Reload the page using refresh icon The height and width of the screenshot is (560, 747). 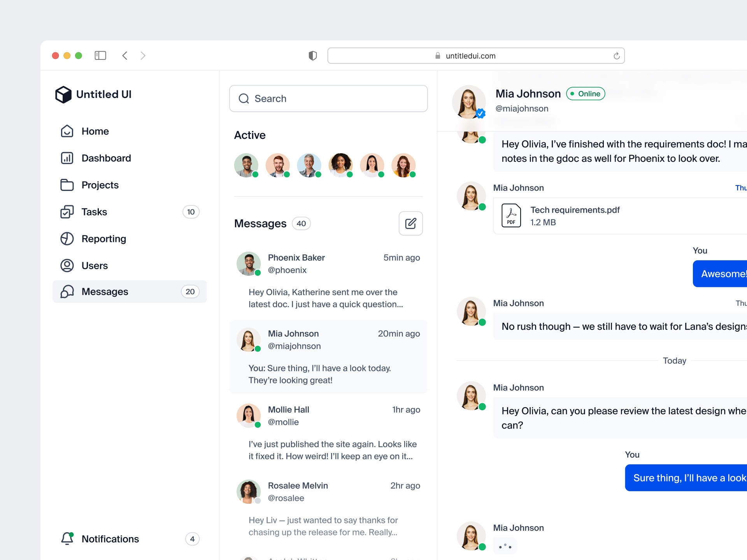pyautogui.click(x=616, y=56)
